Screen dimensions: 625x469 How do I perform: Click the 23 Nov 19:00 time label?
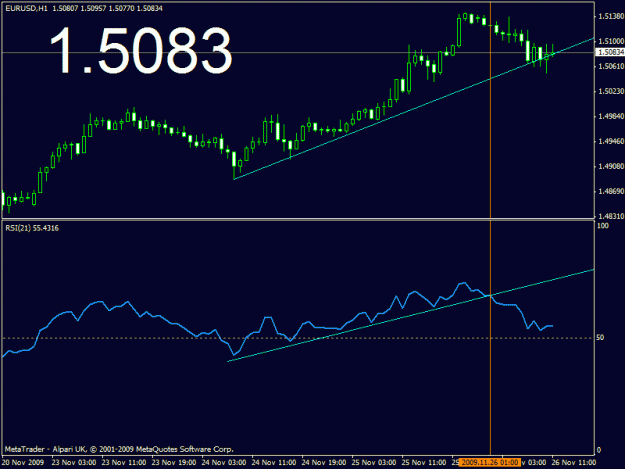click(x=174, y=463)
